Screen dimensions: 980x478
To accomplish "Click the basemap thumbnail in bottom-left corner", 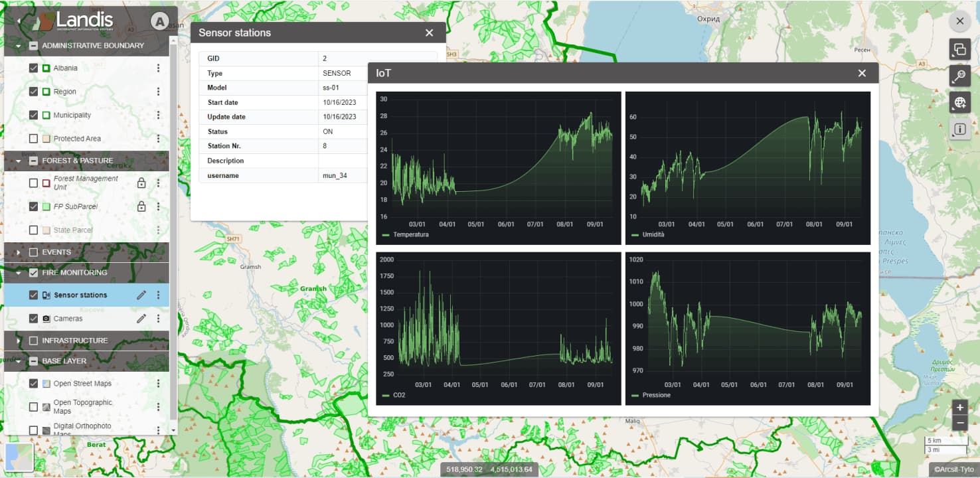I will [x=19, y=457].
